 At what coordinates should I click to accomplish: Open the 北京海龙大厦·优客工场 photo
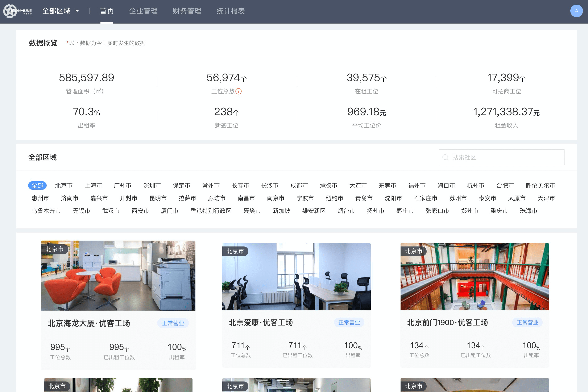click(118, 275)
